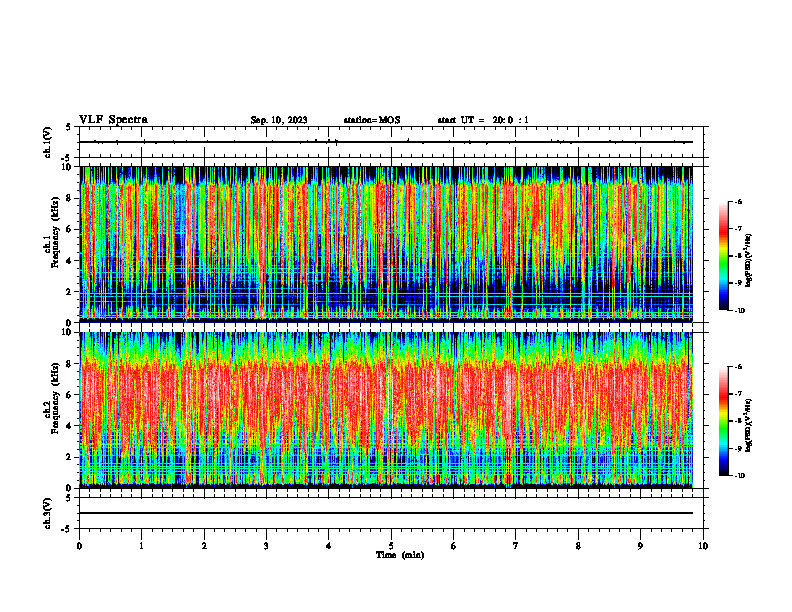
Task: Click inside the ch.1 spectrogram panel
Action: [386, 244]
